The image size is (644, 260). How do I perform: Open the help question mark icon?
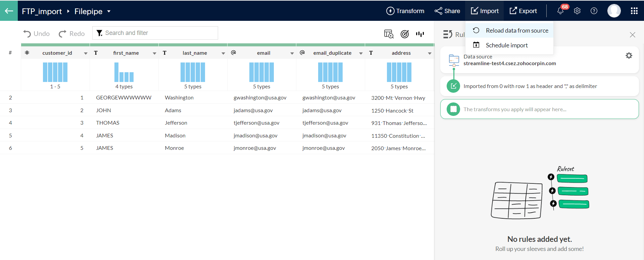pos(594,11)
